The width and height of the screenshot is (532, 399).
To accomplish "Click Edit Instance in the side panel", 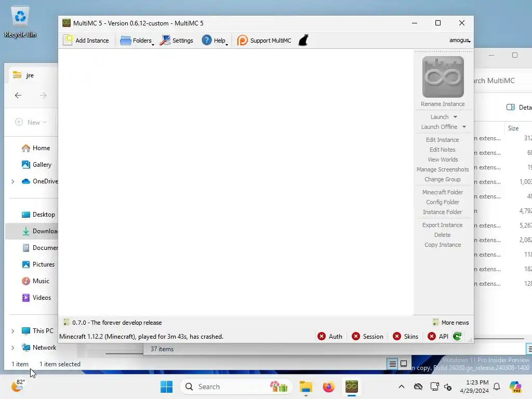I will 443,140.
